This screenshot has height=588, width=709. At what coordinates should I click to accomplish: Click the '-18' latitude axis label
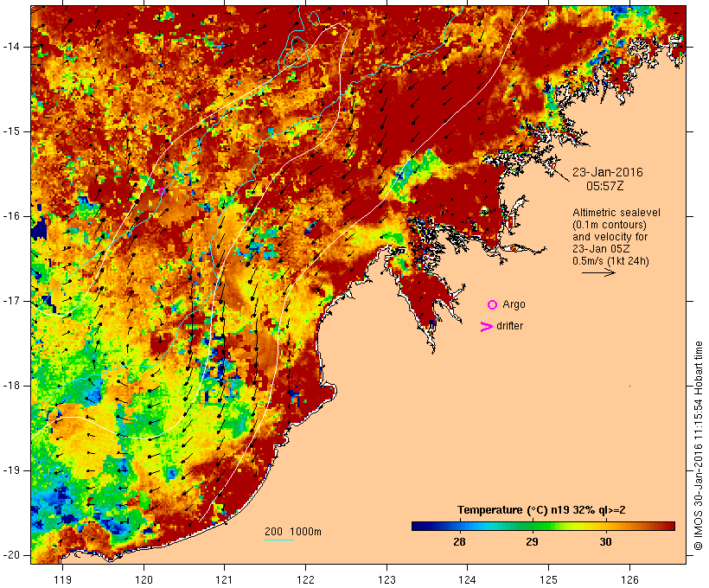point(11,386)
